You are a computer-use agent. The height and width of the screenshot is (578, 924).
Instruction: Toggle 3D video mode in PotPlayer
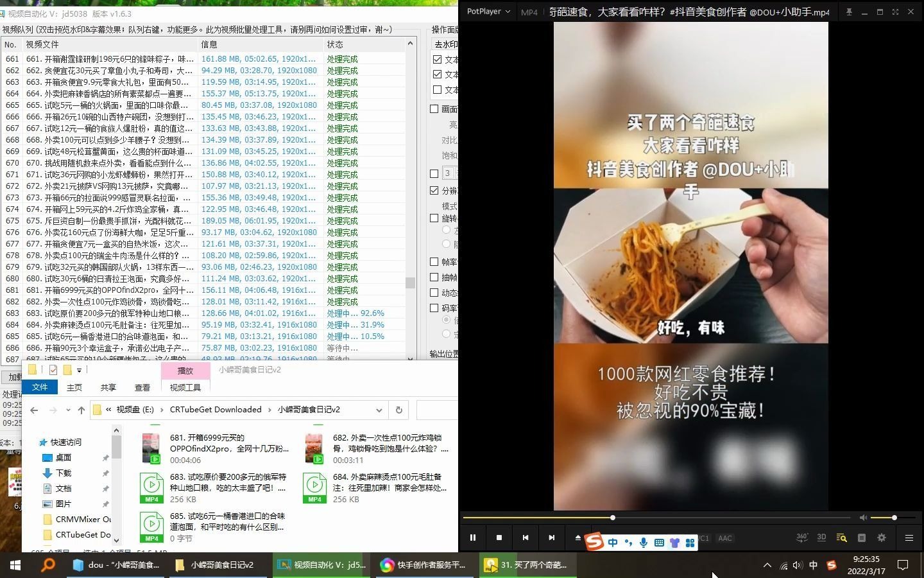click(x=822, y=538)
